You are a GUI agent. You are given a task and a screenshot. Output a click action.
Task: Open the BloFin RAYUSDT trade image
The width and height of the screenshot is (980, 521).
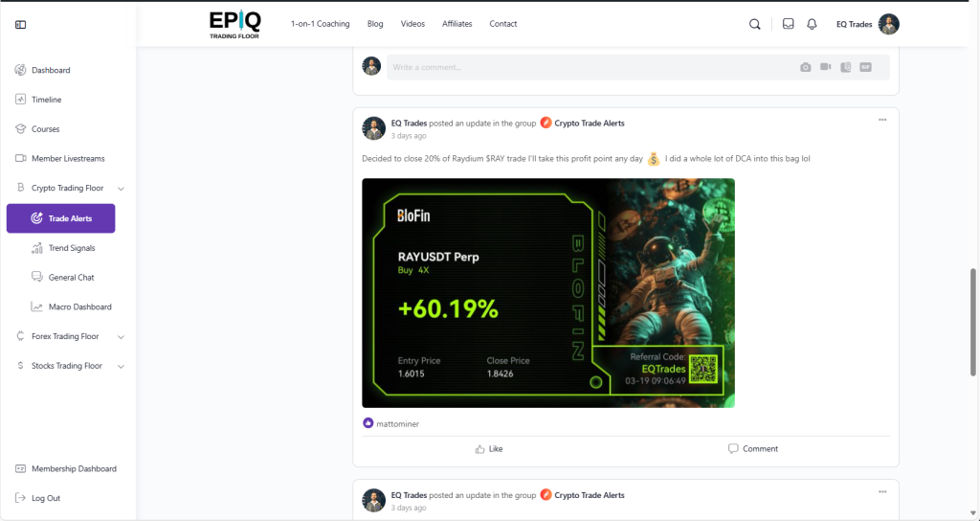point(548,293)
